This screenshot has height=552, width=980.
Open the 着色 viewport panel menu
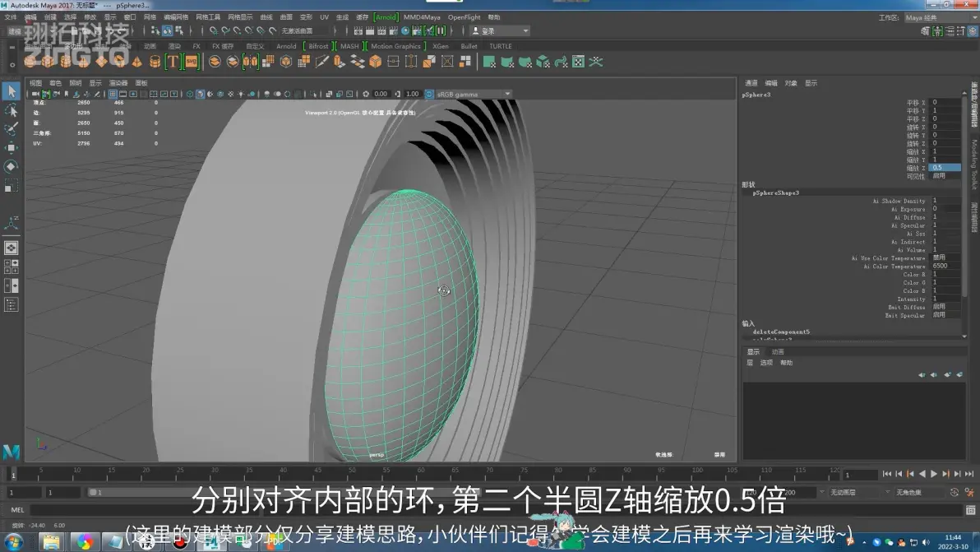point(56,83)
